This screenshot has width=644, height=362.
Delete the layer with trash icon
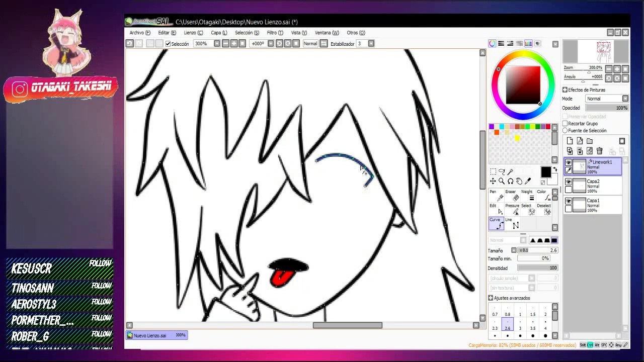click(599, 151)
